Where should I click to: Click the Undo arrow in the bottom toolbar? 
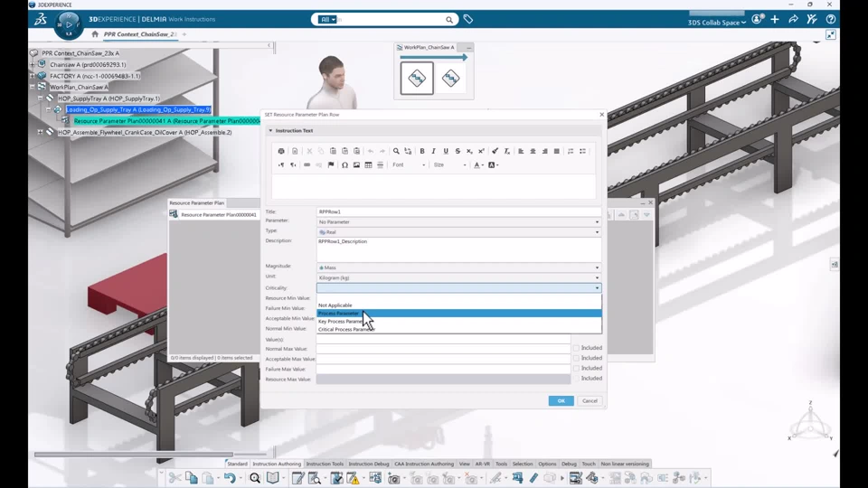(230, 478)
